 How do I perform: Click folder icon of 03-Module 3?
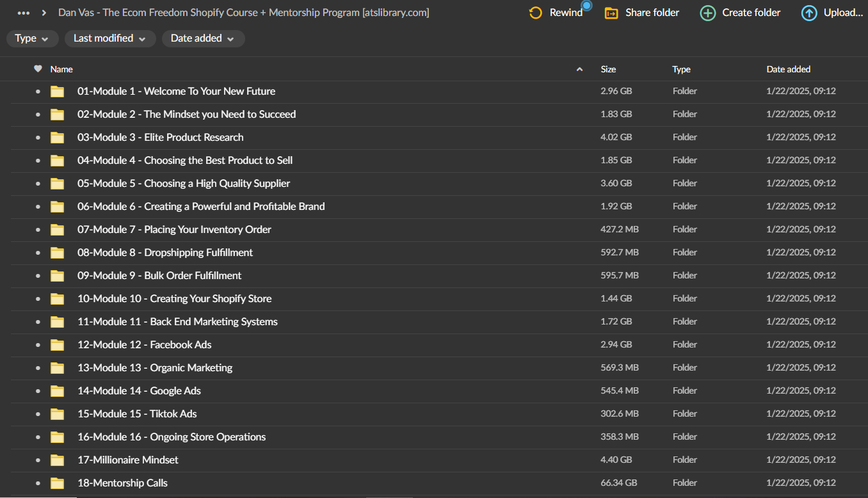[58, 138]
